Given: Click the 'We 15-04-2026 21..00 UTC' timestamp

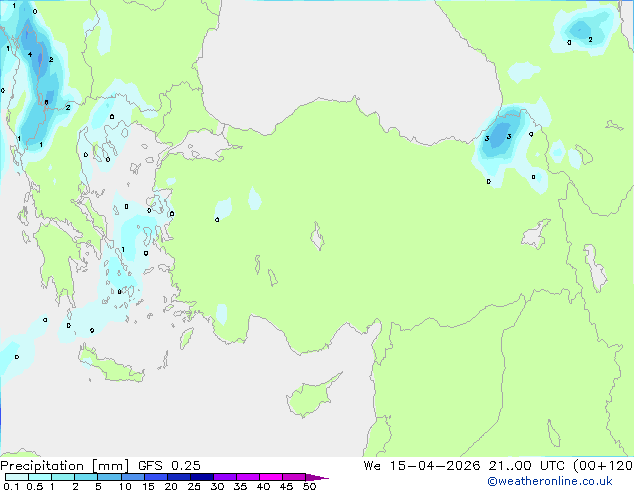Looking at the screenshot, I should (464, 466).
